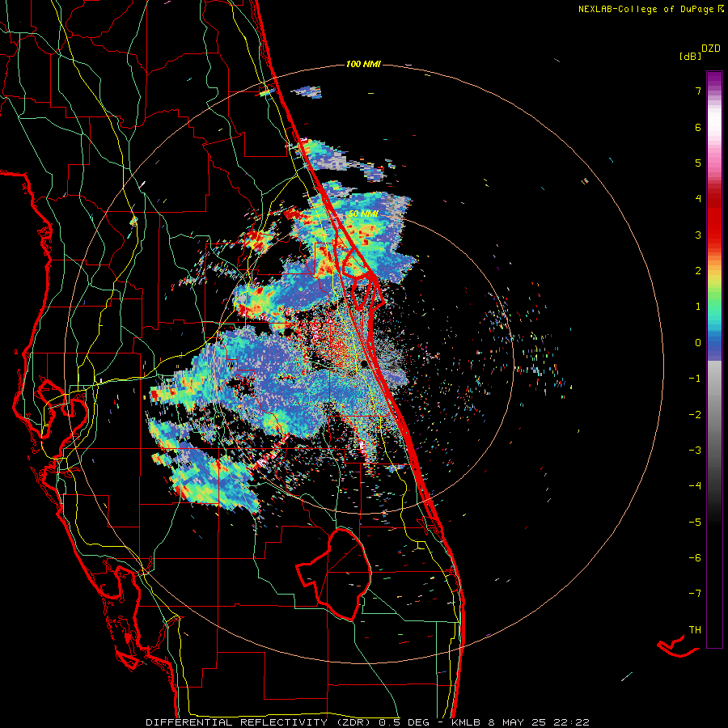Click the -4 value on color scale
728x728 pixels.
pos(695,485)
